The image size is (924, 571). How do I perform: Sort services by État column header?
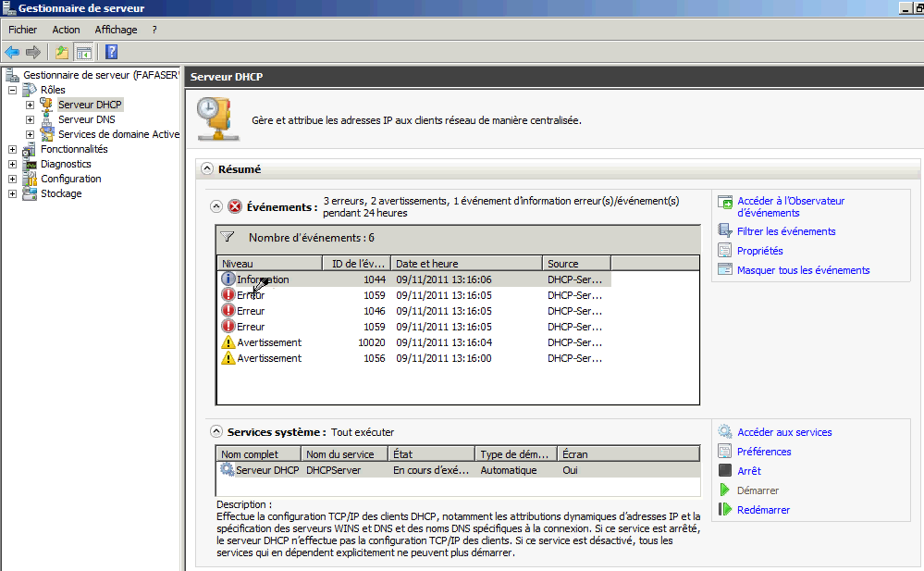click(x=431, y=454)
